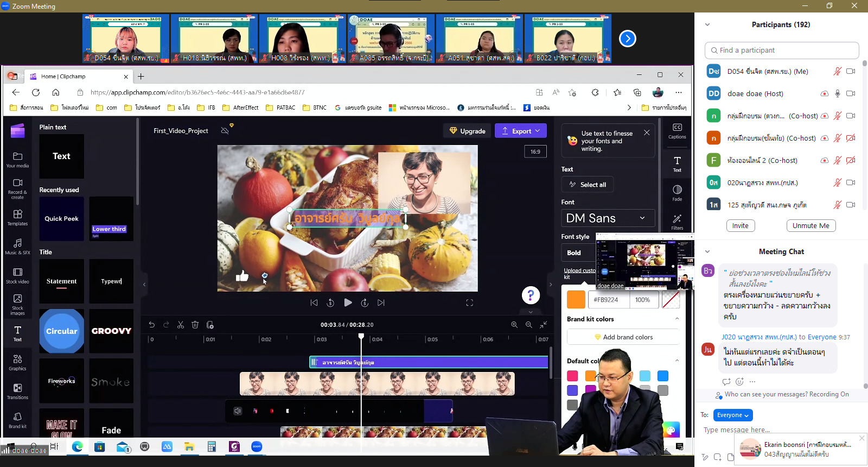The width and height of the screenshot is (868, 467).
Task: Collapse the Meeting Chat panel chevron
Action: click(707, 251)
